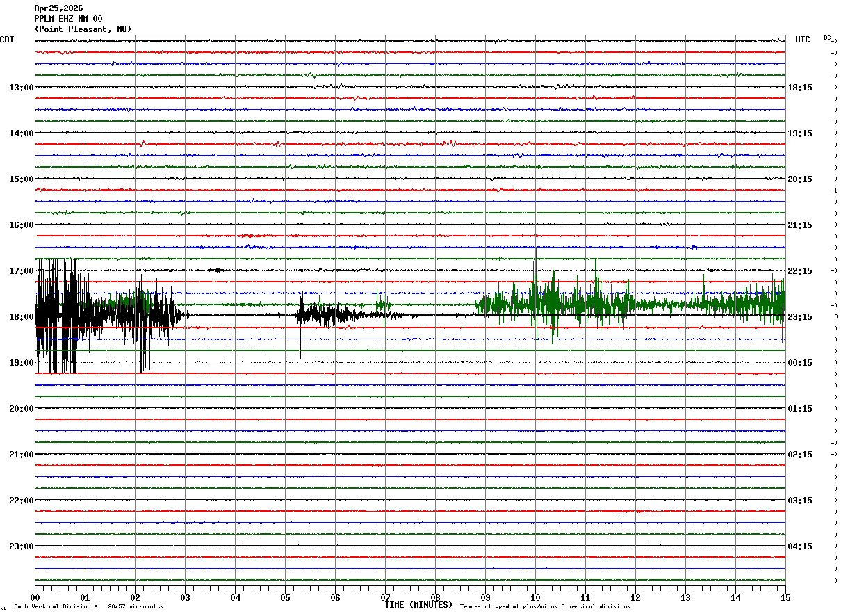The height and width of the screenshot is (616, 841).
Task: Click the 18:00 CDT time label
Action: click(21, 317)
